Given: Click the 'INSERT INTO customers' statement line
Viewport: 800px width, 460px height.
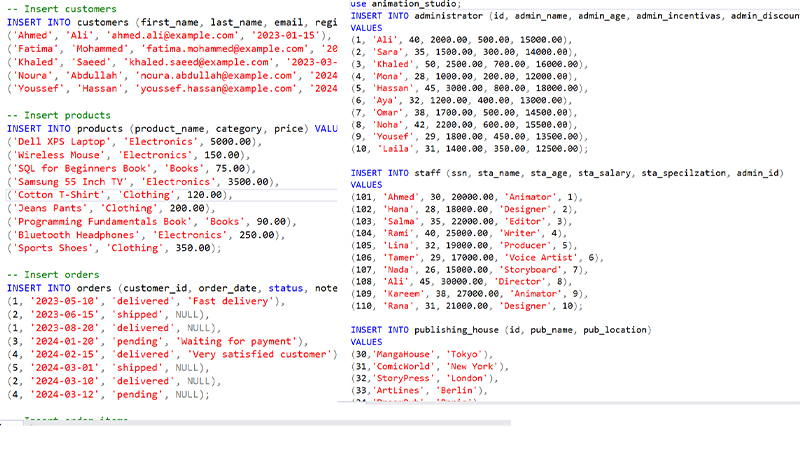Looking at the screenshot, I should click(x=172, y=22).
